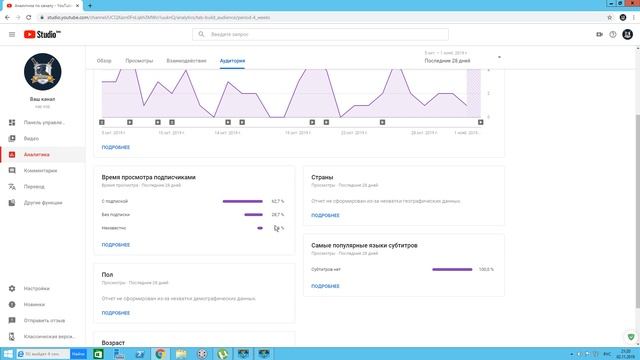Click the С подпиской purple bar
The image size is (640, 360).
tap(242, 201)
